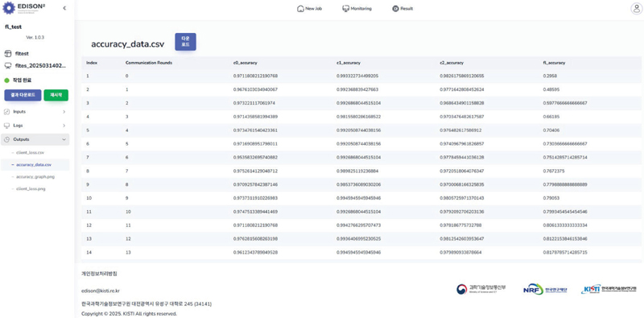Screen dimensions: 644x318
Task: Click the fl_accuracy value 0.70406
Action: [x=551, y=130]
